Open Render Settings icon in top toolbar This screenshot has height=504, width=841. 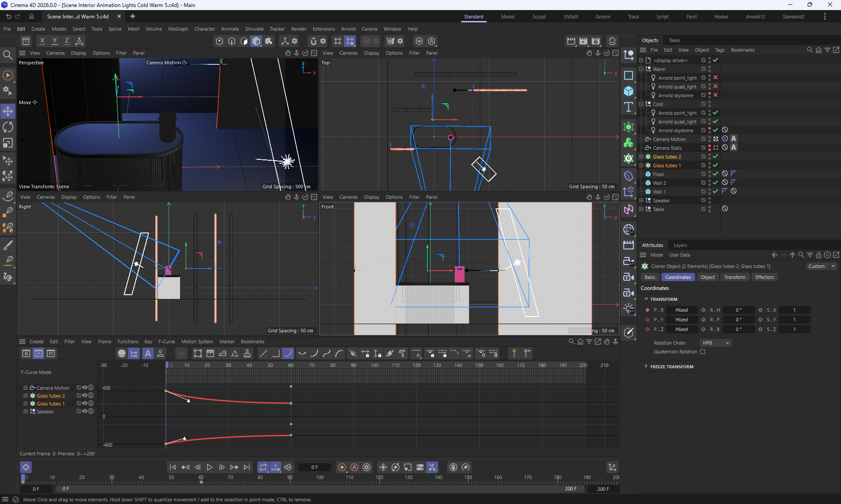click(596, 41)
